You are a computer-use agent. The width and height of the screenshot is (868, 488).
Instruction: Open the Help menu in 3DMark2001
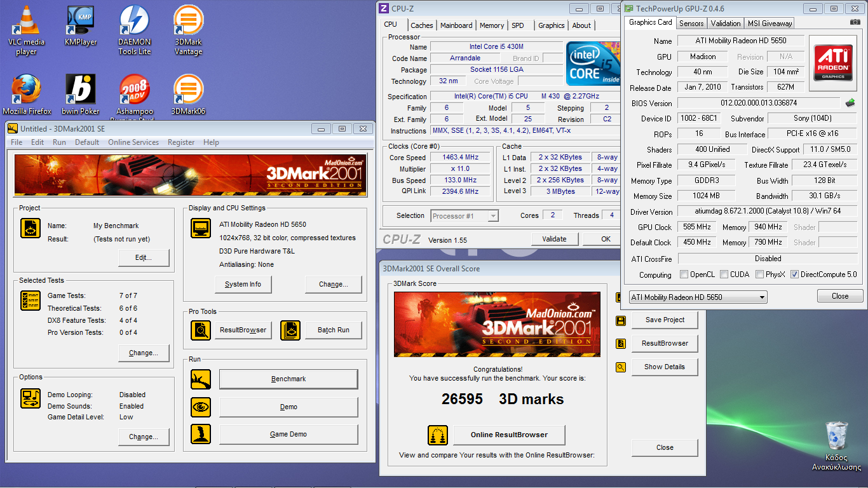coord(211,142)
